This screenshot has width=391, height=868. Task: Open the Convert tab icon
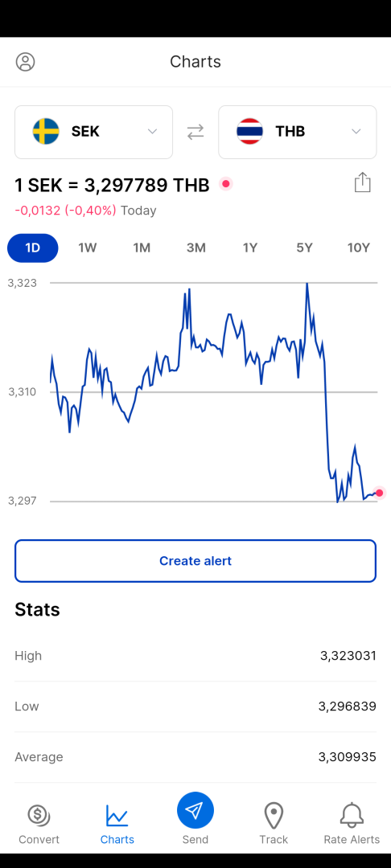click(x=39, y=816)
